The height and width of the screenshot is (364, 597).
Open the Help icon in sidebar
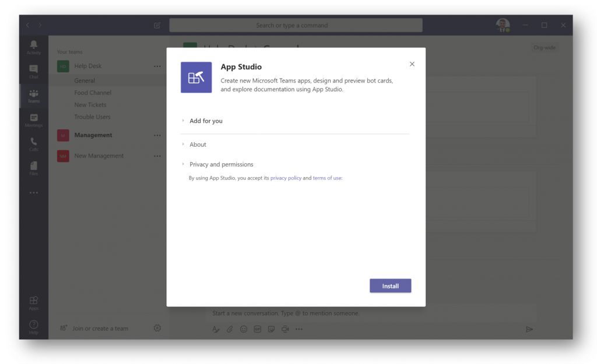pos(33,327)
